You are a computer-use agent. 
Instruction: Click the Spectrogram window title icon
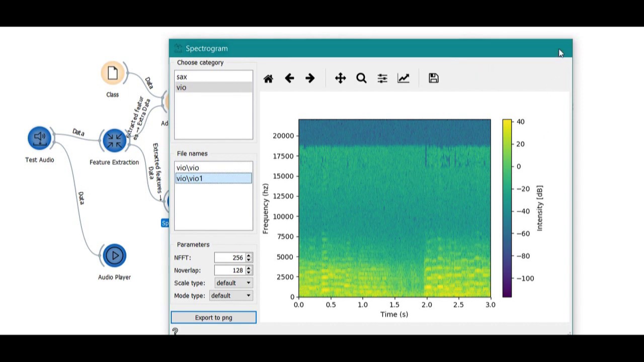tap(178, 48)
